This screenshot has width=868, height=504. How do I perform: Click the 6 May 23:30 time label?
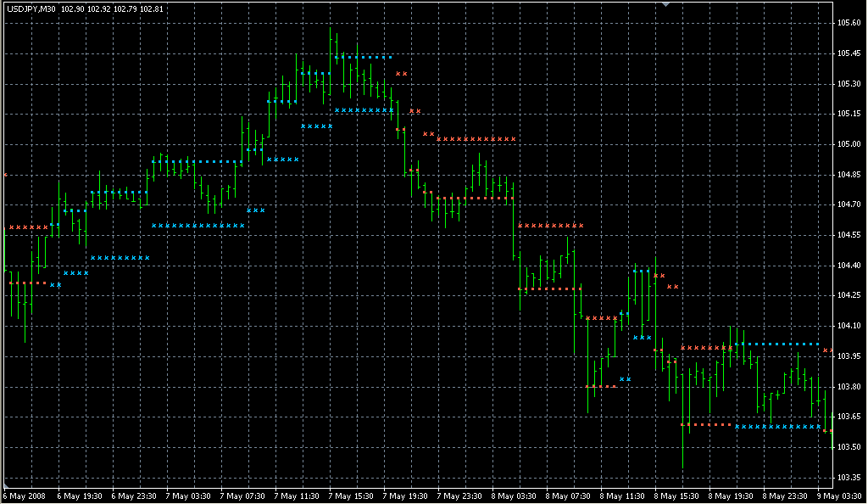pyautogui.click(x=134, y=496)
